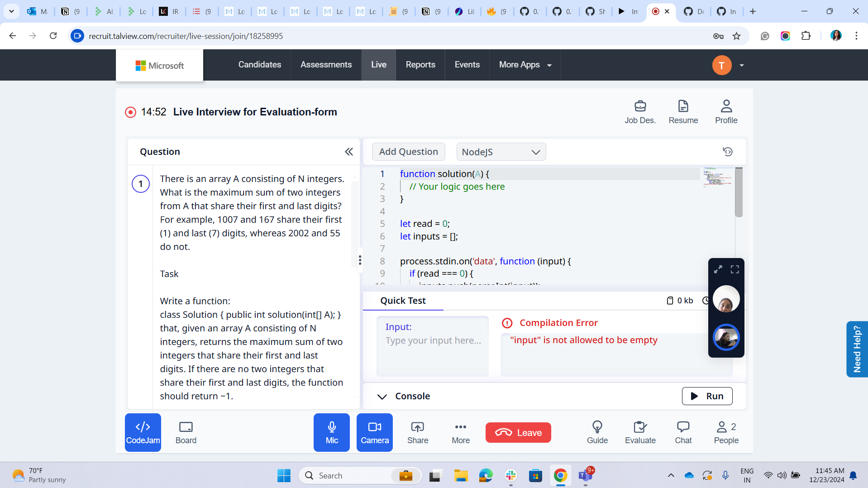Expand the More Apps dropdown
Screen dimensions: 868x488
(525, 65)
